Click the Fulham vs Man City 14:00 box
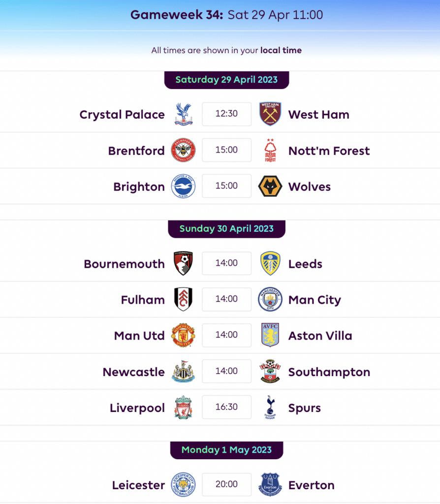Viewport: 440px width, 504px height. click(226, 299)
